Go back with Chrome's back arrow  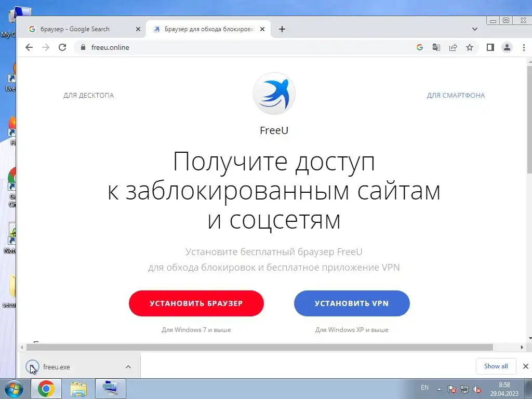click(29, 47)
